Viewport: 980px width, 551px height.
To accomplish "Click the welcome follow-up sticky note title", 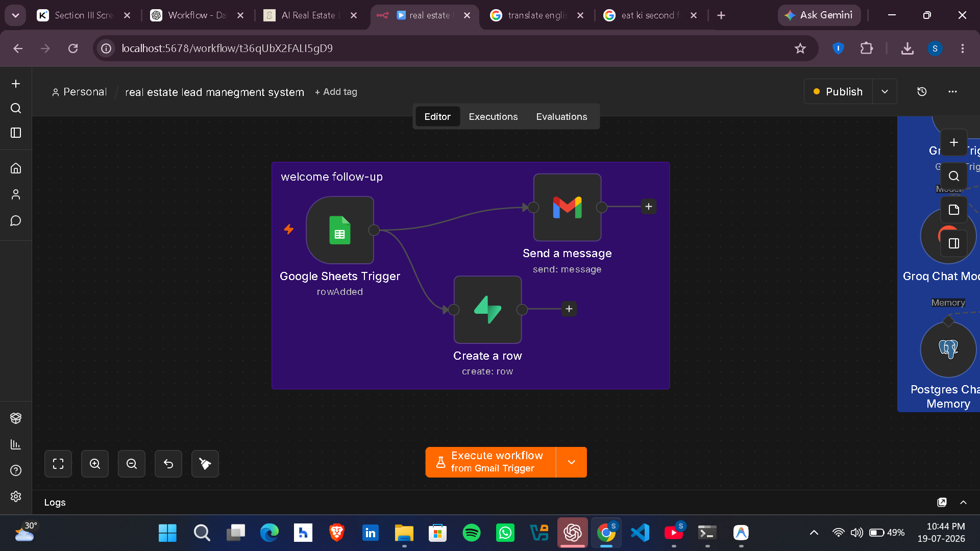I will tap(332, 177).
